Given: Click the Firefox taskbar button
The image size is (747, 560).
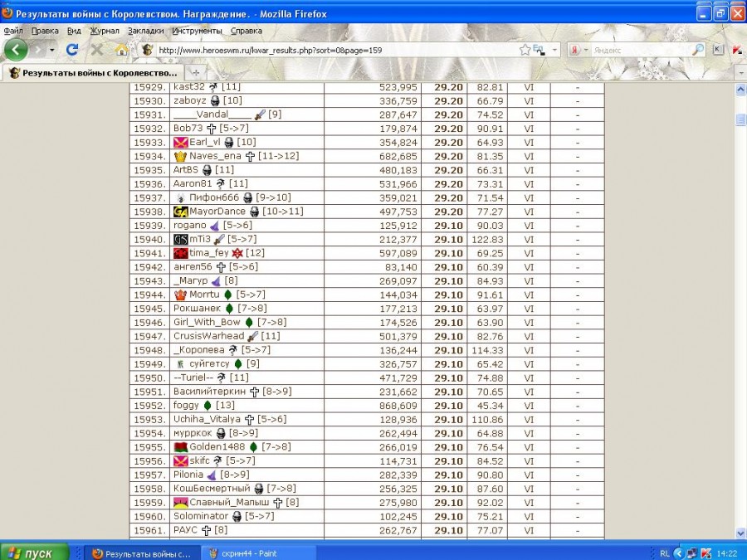Looking at the screenshot, I should click(x=142, y=553).
